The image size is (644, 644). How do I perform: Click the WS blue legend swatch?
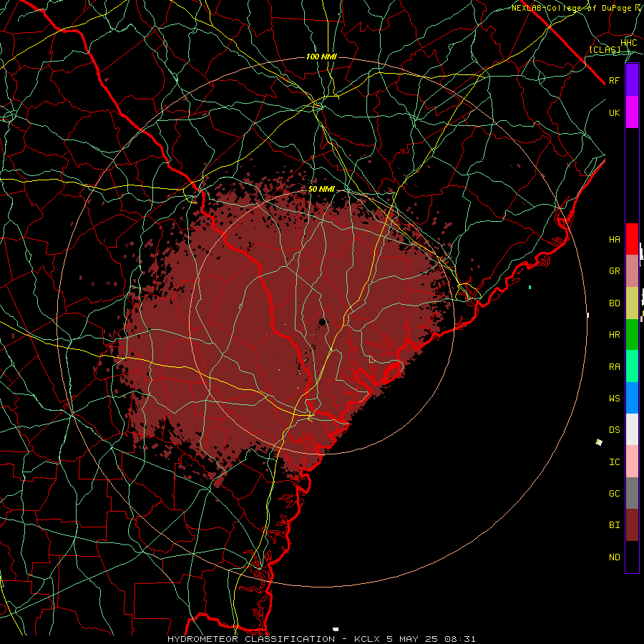pos(632,398)
